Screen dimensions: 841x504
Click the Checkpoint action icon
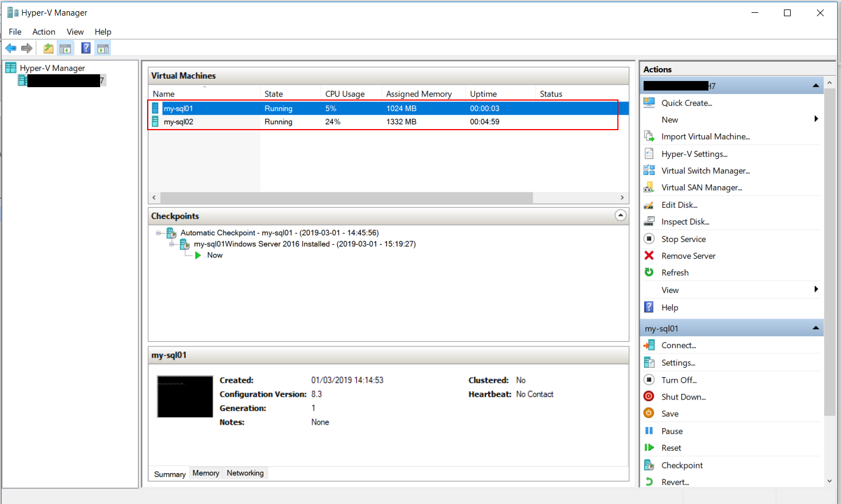click(x=649, y=465)
